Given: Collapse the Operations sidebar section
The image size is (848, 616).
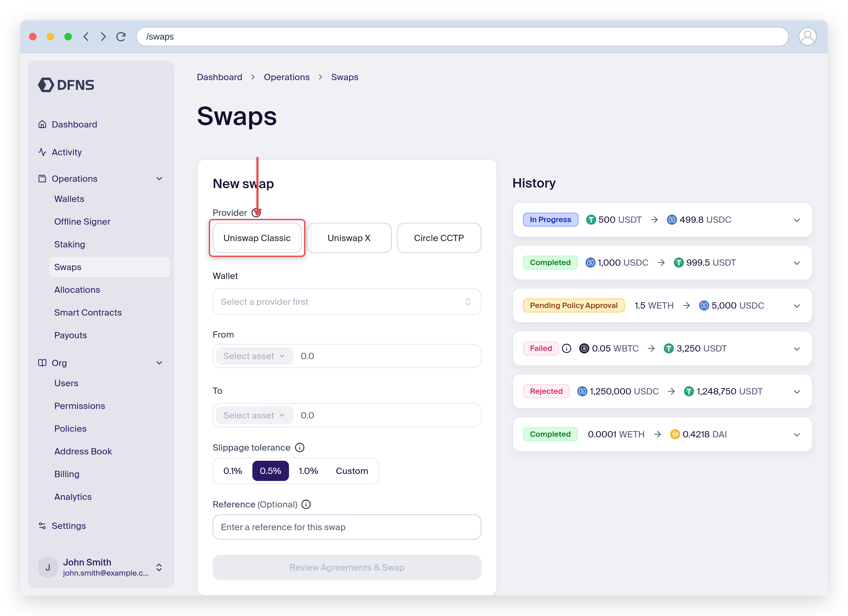Looking at the screenshot, I should [159, 179].
